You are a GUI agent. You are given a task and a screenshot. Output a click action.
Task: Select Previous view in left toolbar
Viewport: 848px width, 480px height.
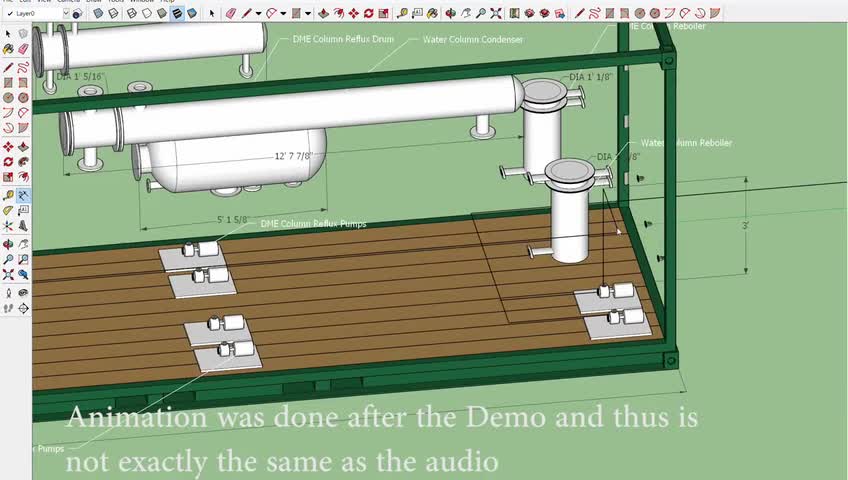coord(23,275)
